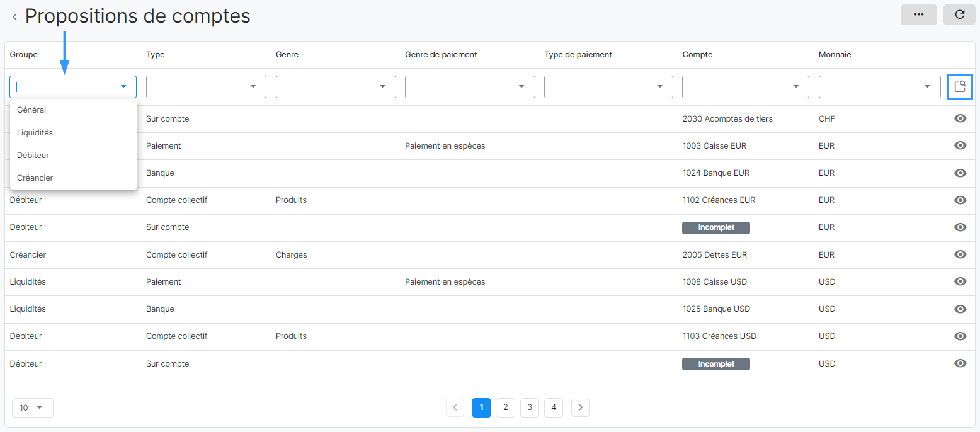The width and height of the screenshot is (980, 432).
Task: View details of 1008 Caisse USD row
Action: (x=960, y=281)
